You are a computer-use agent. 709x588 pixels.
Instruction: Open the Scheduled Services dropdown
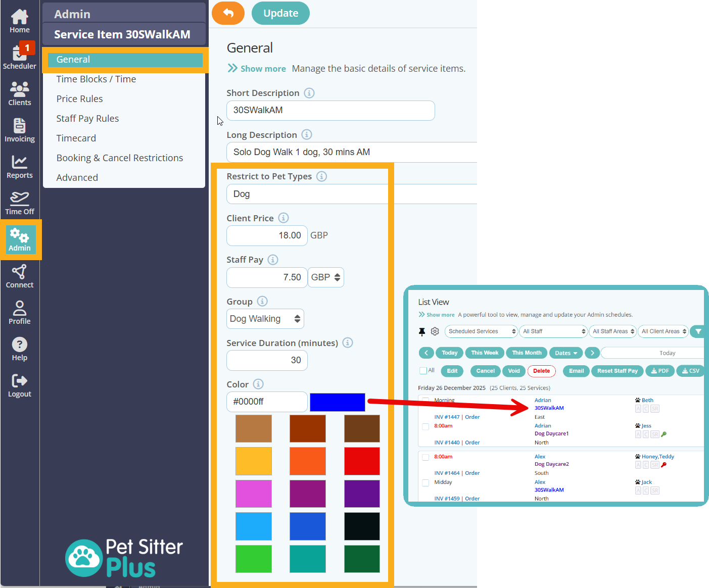480,331
